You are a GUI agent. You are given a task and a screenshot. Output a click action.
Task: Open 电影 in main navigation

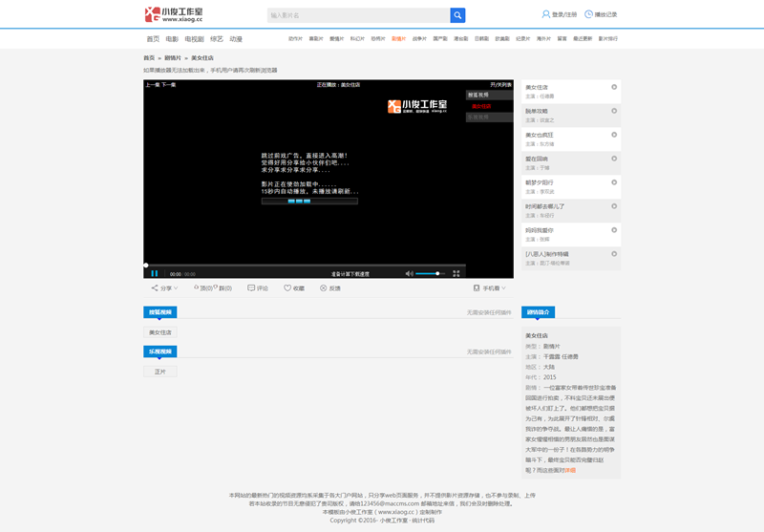point(172,39)
